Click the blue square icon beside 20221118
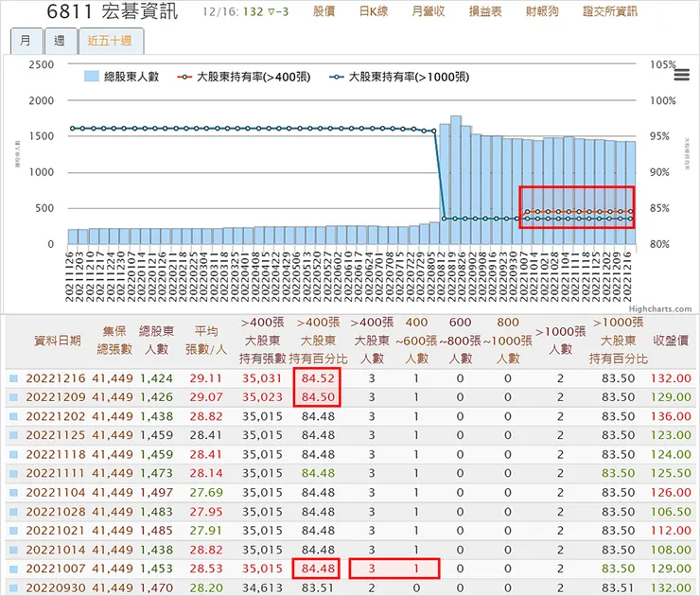 pyautogui.click(x=14, y=454)
